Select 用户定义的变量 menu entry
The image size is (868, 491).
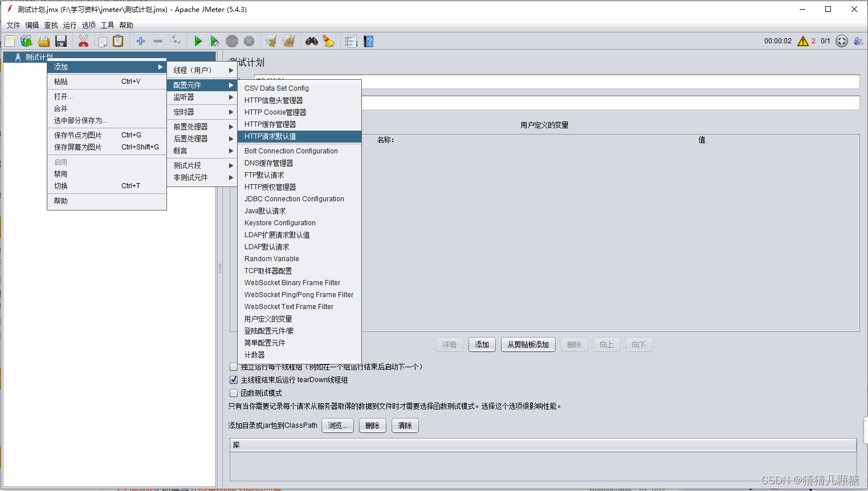(300, 319)
